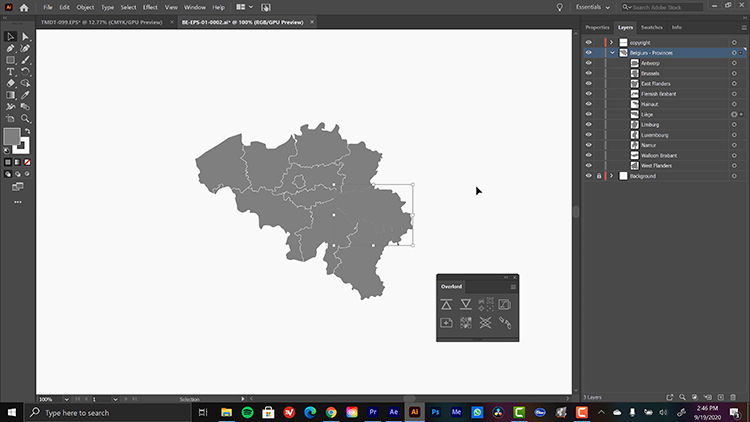The height and width of the screenshot is (422, 750).
Task: Set fill to None (red slash)
Action: pyautogui.click(x=27, y=162)
